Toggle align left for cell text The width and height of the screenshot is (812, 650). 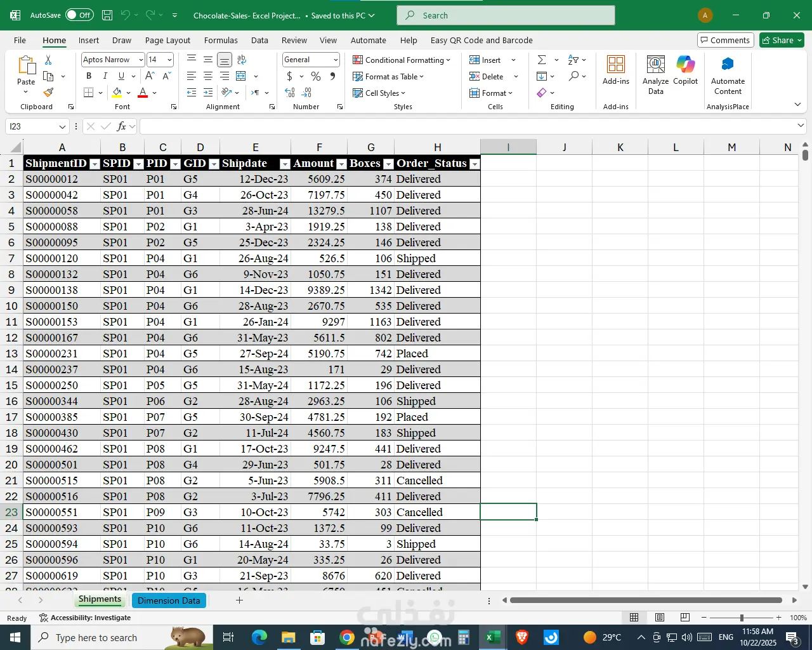191,76
